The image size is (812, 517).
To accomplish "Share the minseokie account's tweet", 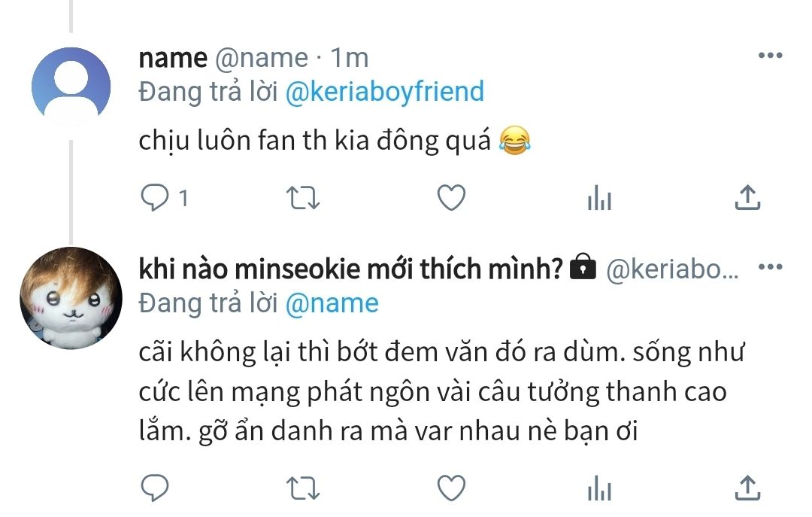I will point(747,488).
